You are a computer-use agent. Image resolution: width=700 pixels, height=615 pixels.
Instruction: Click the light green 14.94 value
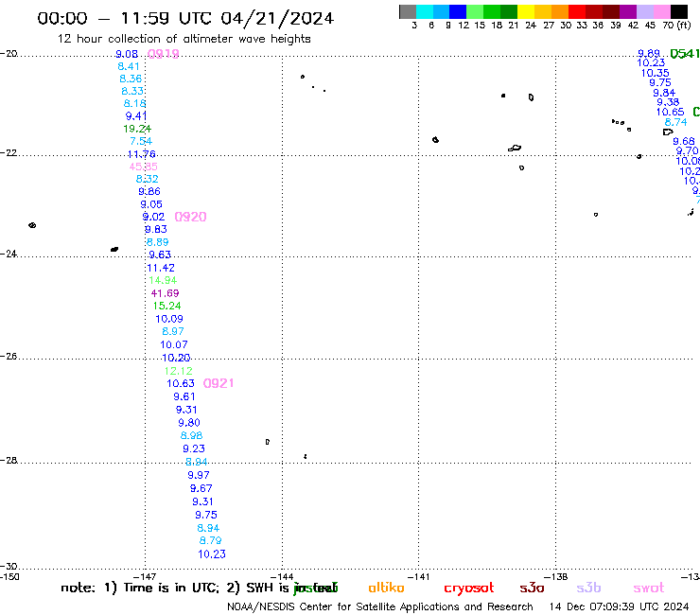[163, 280]
